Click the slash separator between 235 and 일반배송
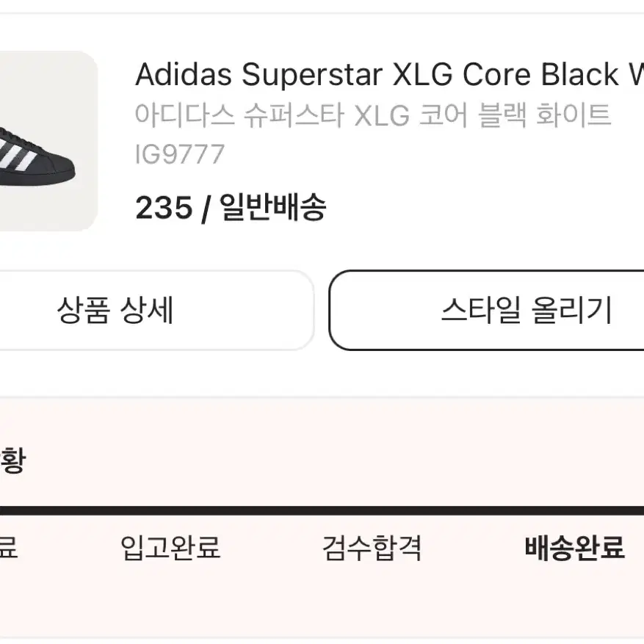The image size is (644, 644). [206, 209]
